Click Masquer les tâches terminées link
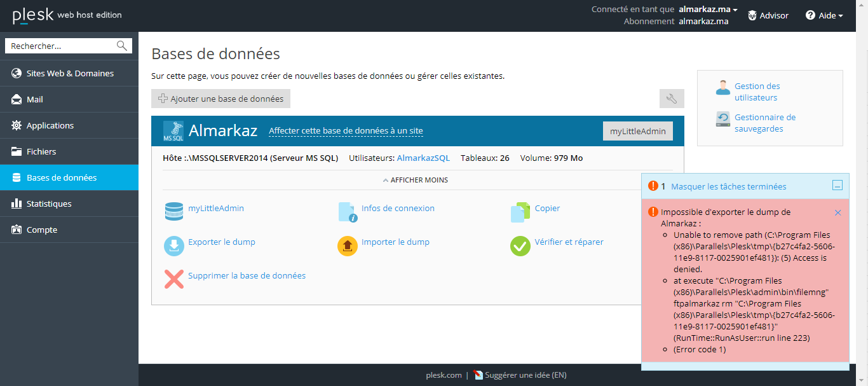 point(728,186)
